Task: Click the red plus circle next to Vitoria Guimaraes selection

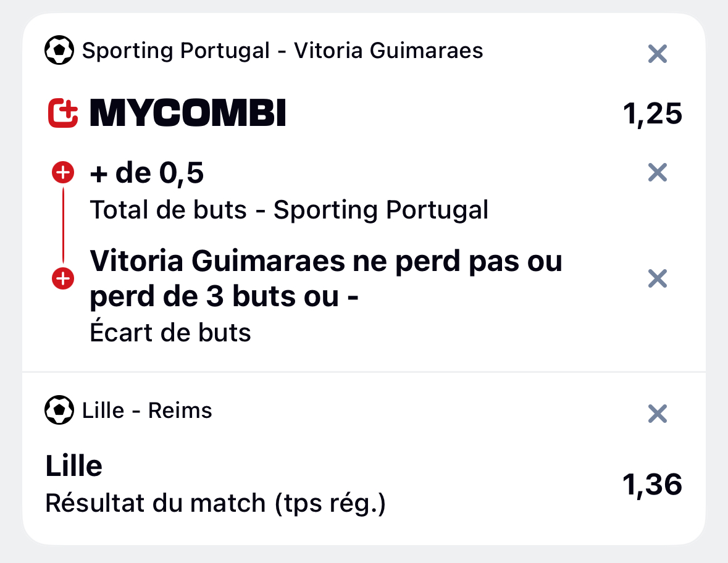Action: pyautogui.click(x=63, y=278)
